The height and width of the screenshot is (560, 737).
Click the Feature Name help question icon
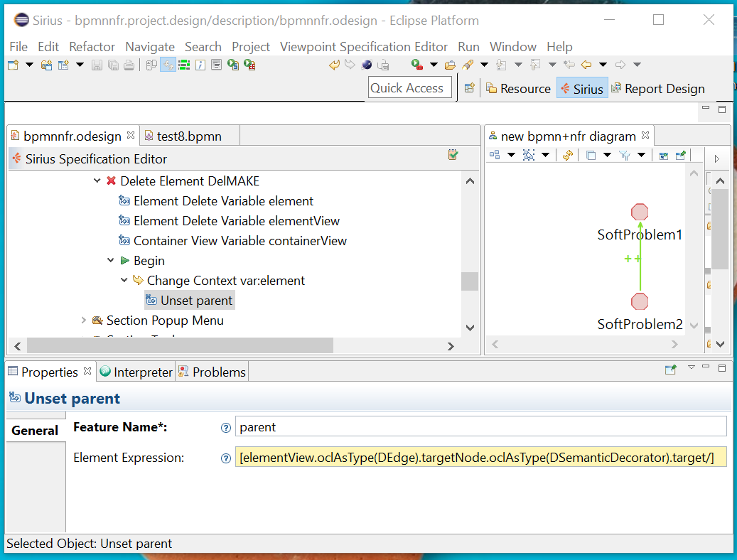click(225, 428)
